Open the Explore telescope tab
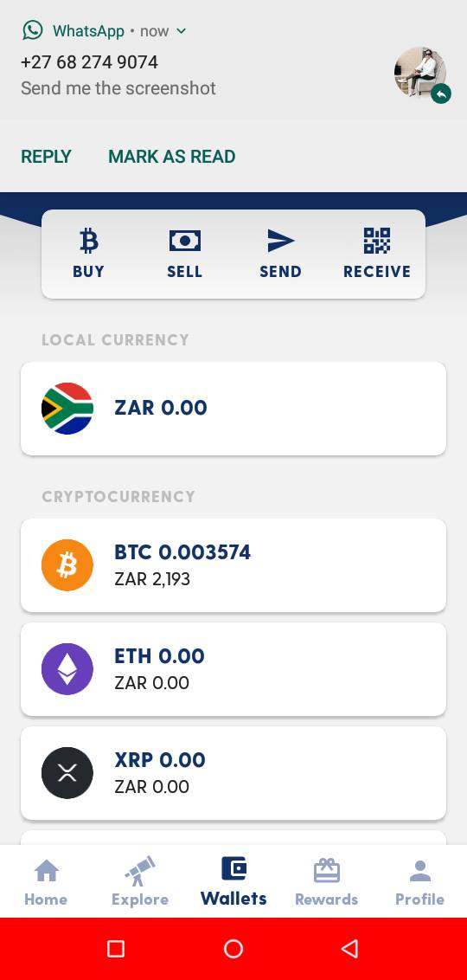Image resolution: width=467 pixels, height=980 pixels. (x=140, y=882)
